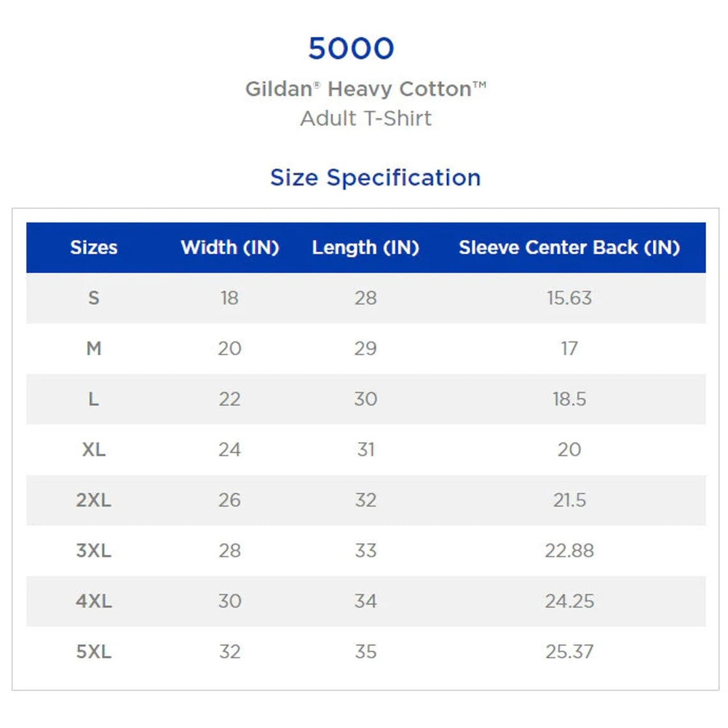
Task: Click the 15.63 sleeve value
Action: (569, 298)
